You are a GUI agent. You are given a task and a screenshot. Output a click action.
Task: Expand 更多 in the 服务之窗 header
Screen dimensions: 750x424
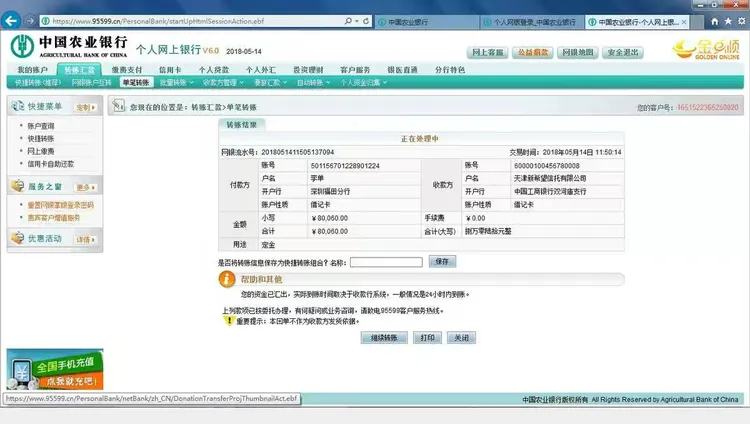[86, 187]
